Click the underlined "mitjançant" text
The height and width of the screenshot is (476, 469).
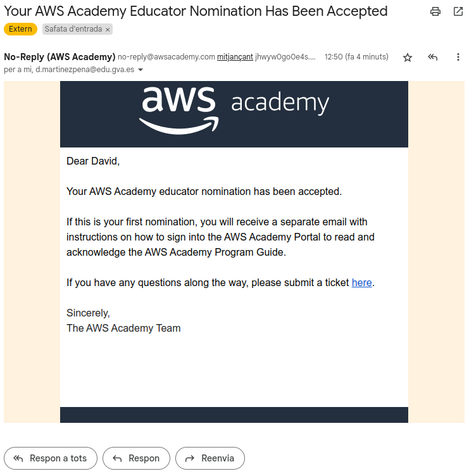point(235,57)
